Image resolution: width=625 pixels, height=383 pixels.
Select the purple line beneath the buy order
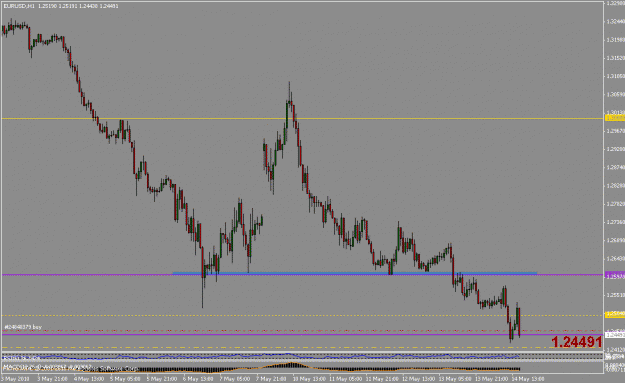[x=303, y=334]
